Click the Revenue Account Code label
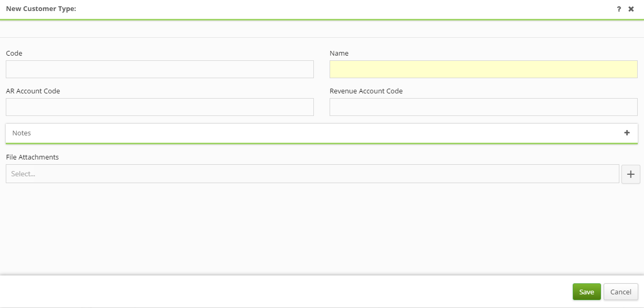 pyautogui.click(x=366, y=91)
